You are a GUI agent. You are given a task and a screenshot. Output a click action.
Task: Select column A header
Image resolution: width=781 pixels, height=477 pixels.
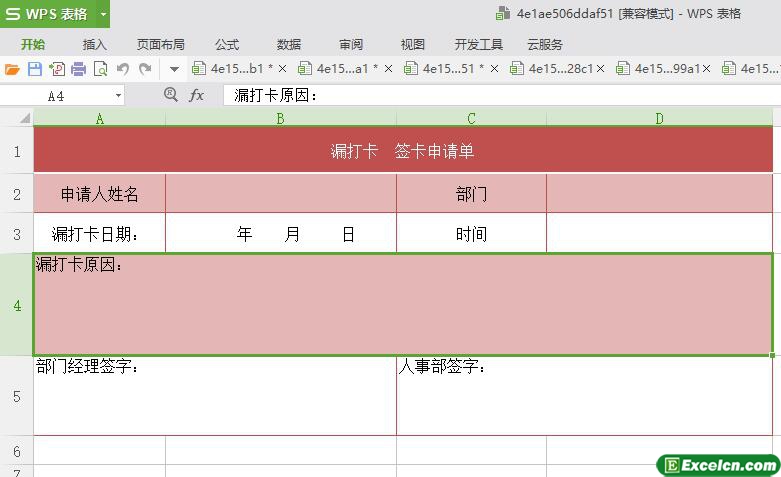coord(100,119)
